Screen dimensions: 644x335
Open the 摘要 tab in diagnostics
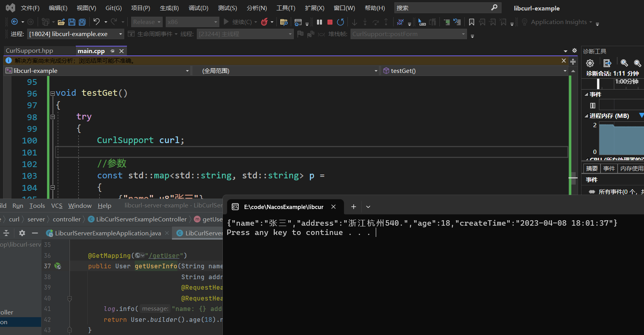coord(592,168)
